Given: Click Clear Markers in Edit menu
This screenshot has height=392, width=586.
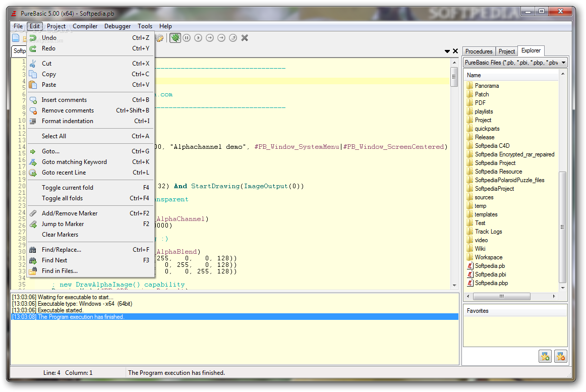Looking at the screenshot, I should pos(91,234).
